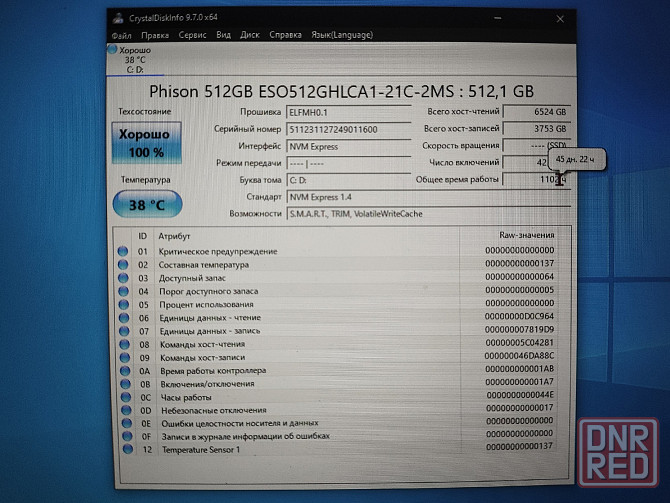Select the Часы работы attribute text
The height and width of the screenshot is (503, 670).
186,397
